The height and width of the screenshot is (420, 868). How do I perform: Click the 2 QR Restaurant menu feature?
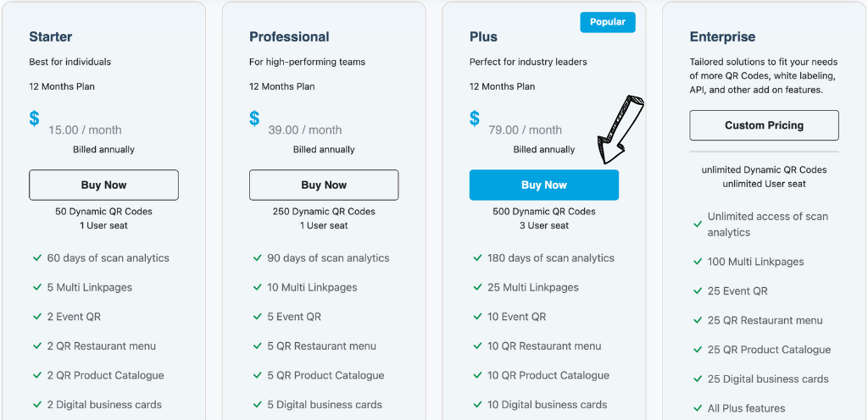(102, 346)
